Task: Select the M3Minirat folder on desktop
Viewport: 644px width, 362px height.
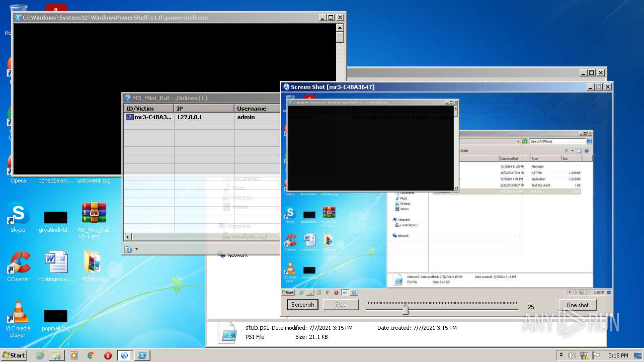Action: (x=94, y=266)
